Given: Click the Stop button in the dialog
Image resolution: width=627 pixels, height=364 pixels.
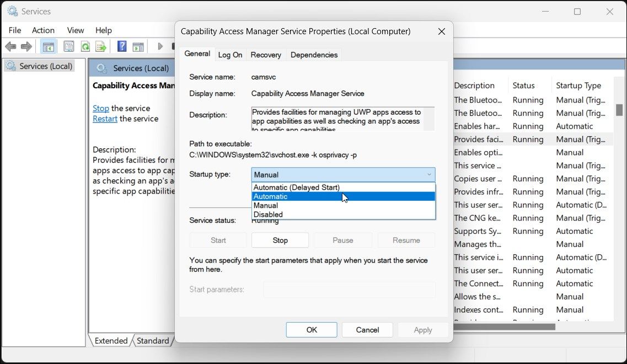Looking at the screenshot, I should click(280, 240).
